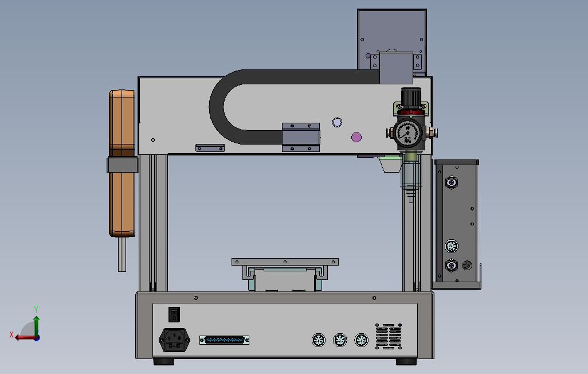Select the gray bracket clamping the orange cartridge
This screenshot has width=588, height=374.
pyautogui.click(x=123, y=165)
